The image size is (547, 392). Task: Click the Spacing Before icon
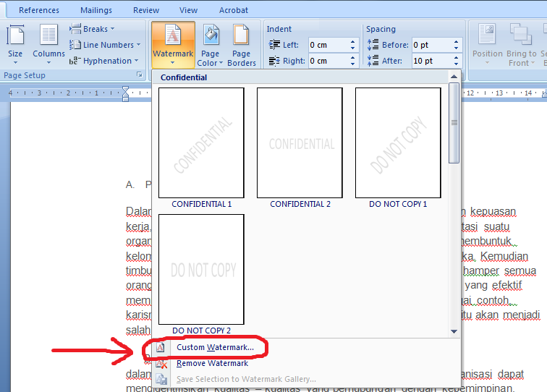coord(373,45)
